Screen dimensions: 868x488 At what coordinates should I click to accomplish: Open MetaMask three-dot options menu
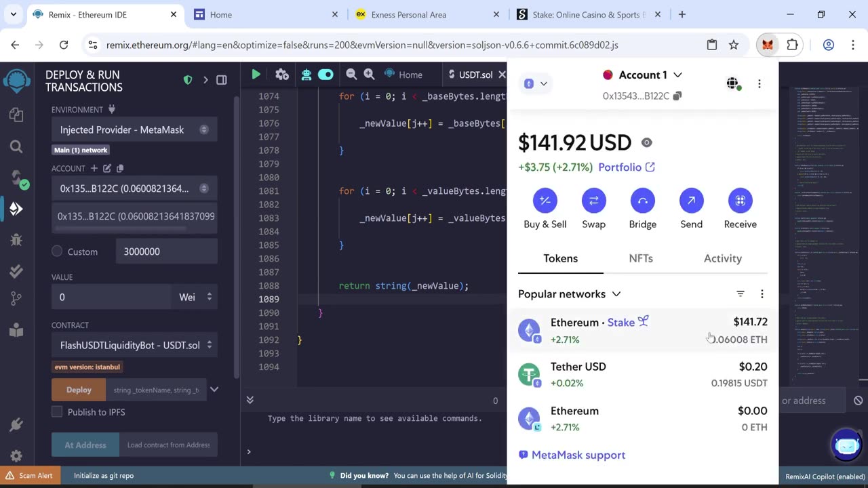click(x=759, y=83)
